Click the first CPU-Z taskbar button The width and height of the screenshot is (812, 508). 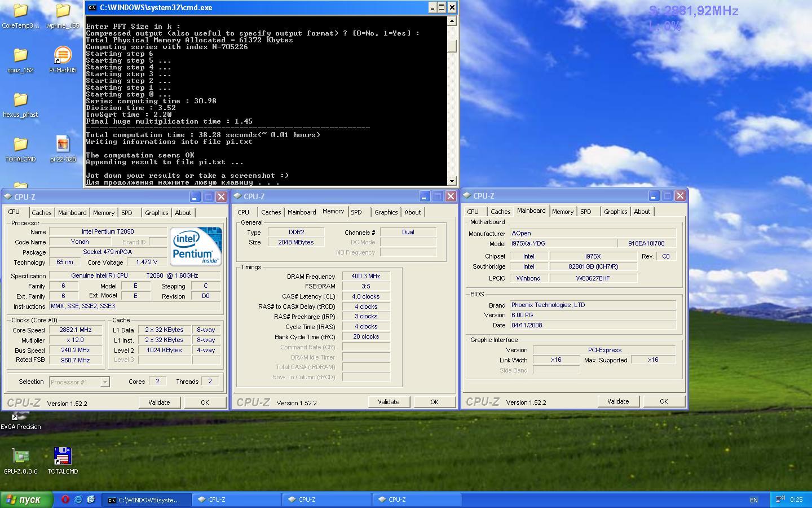pos(236,500)
